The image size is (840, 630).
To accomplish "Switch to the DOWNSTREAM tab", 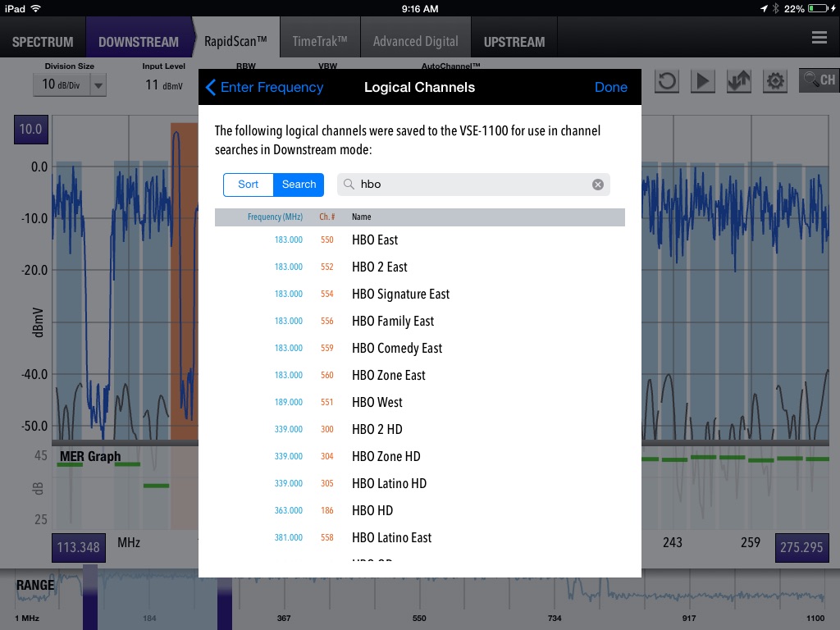I will (x=139, y=42).
